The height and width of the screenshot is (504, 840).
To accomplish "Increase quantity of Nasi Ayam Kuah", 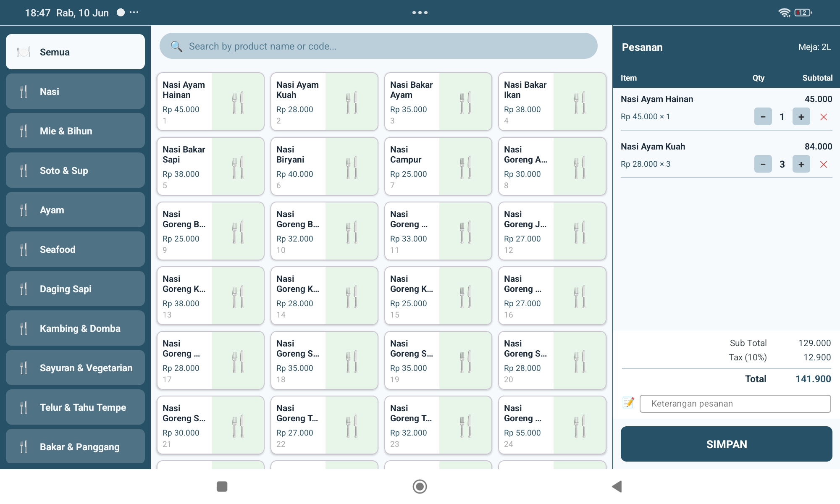I will (801, 164).
